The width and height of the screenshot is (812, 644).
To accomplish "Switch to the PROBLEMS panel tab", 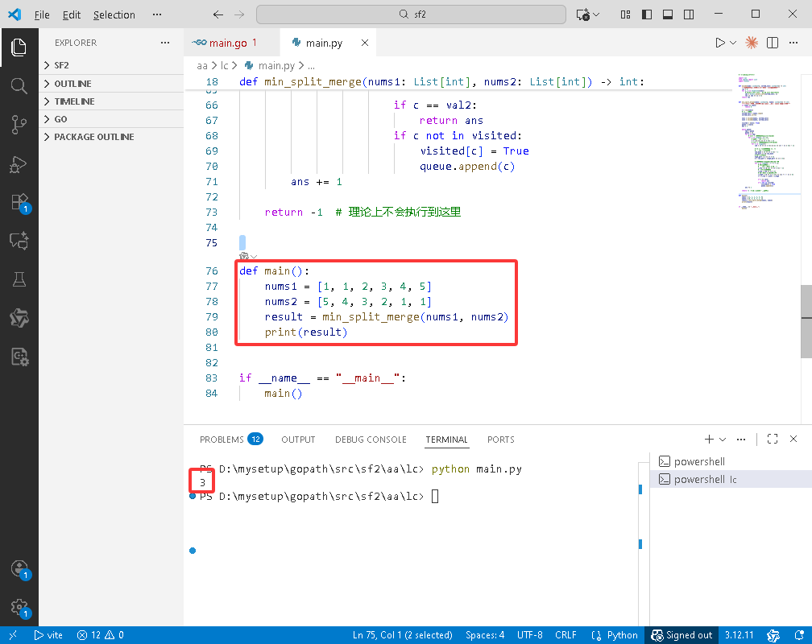I will 231,440.
